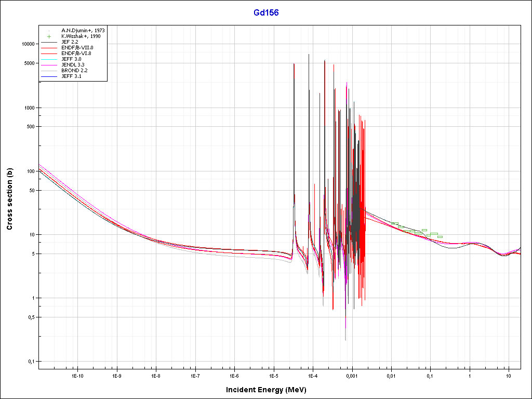This screenshot has height=399, width=532.
Task: Click the 500 tick on the y-axis
Action: point(30,127)
